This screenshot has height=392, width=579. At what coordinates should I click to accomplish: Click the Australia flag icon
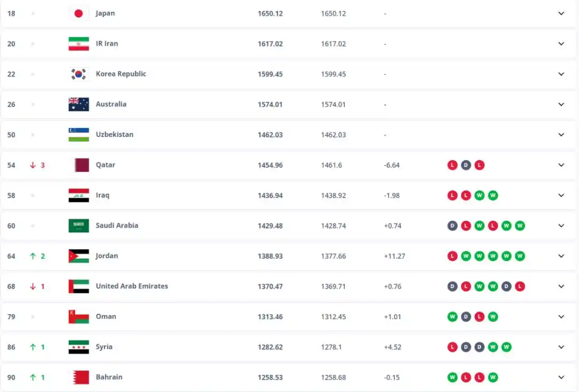[79, 104]
